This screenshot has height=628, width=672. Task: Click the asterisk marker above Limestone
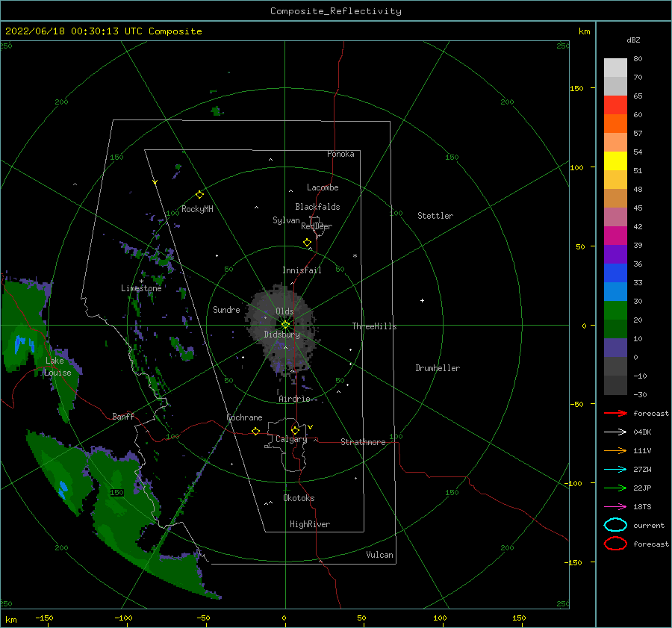click(x=141, y=282)
